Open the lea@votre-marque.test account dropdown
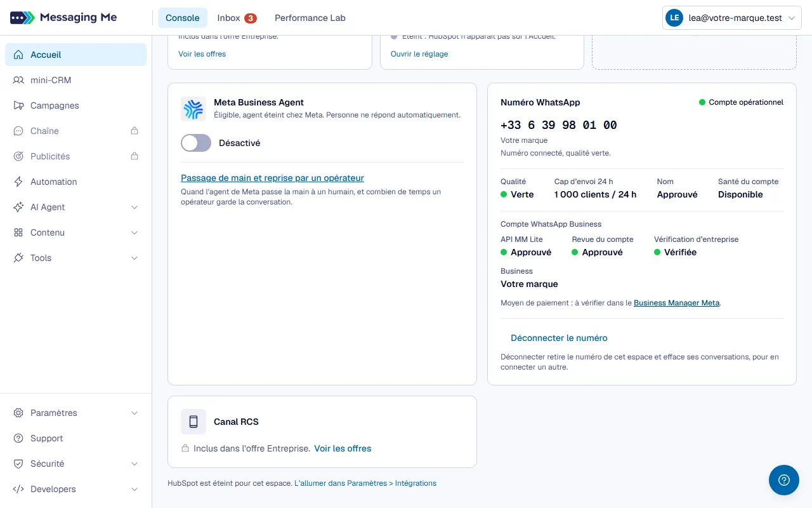Screen dimensions: 812x508 tap(732, 18)
